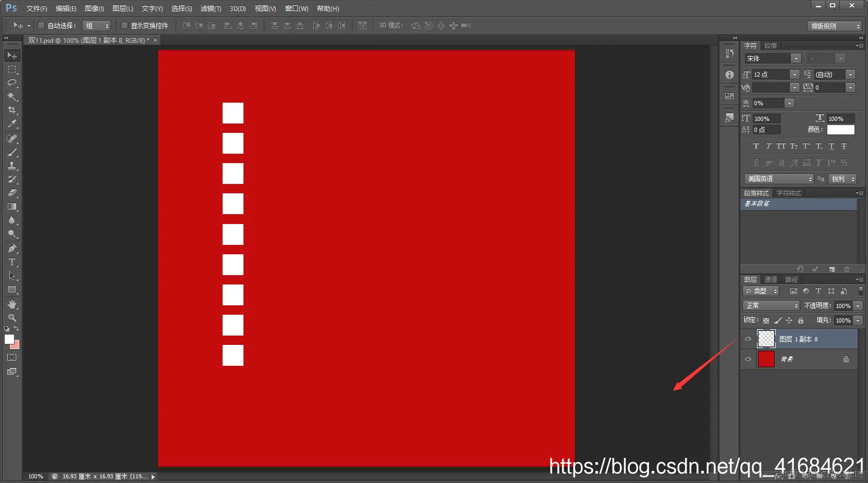
Task: Enable the 显示变换控件 checkbox
Action: tap(125, 26)
